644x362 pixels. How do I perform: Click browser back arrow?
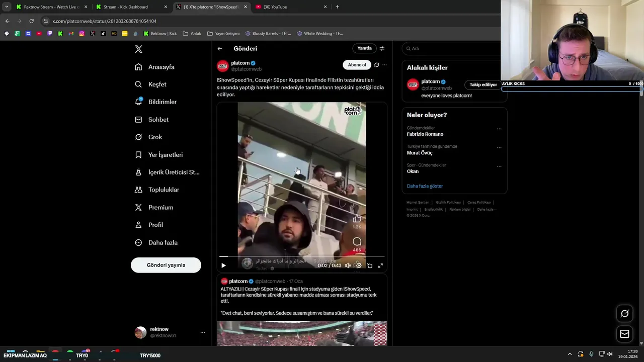click(7, 21)
